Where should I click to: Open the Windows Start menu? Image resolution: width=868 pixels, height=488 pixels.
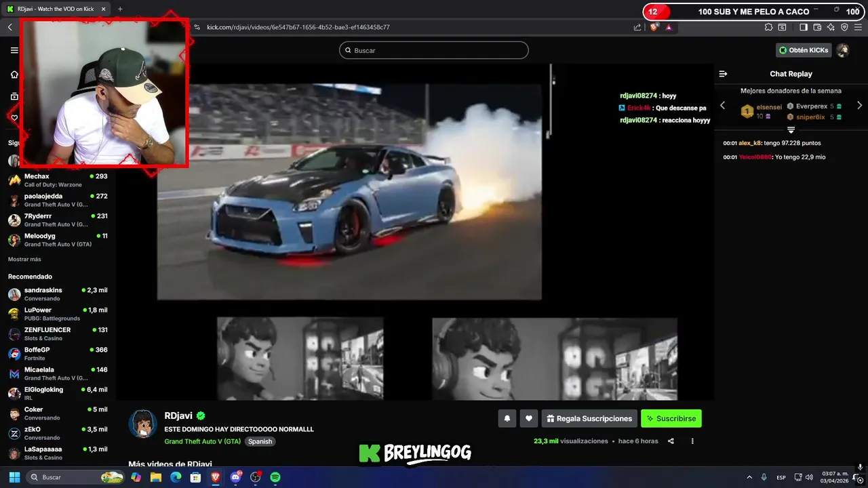tap(14, 477)
